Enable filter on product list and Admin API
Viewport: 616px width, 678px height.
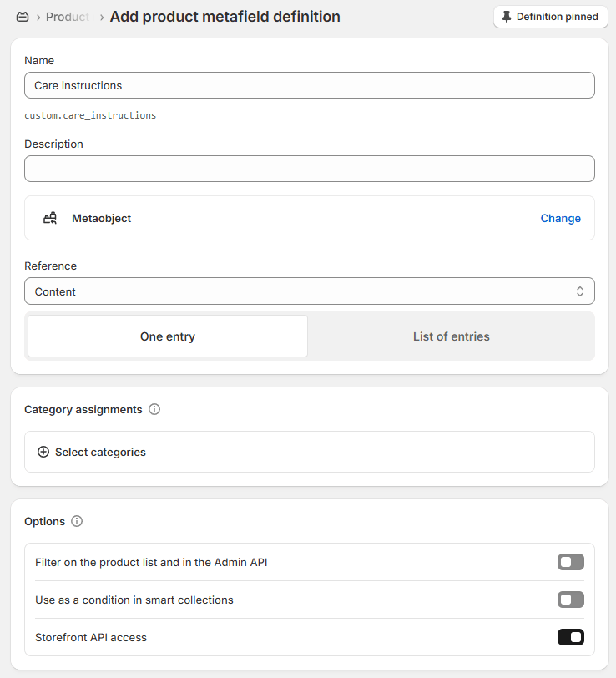tap(570, 562)
